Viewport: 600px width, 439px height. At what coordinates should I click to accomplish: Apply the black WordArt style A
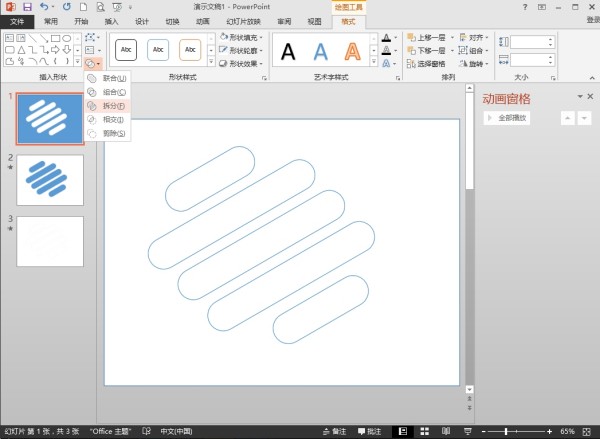point(288,51)
